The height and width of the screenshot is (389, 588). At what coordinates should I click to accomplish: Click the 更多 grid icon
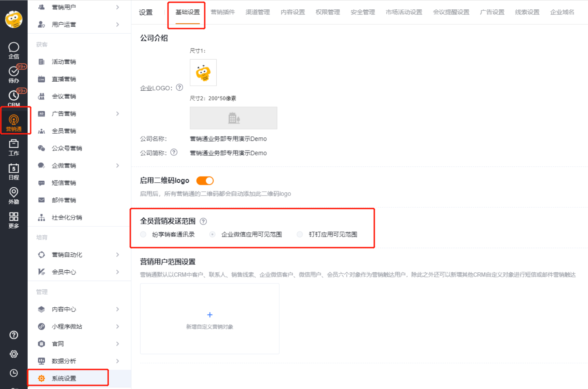coord(13,220)
